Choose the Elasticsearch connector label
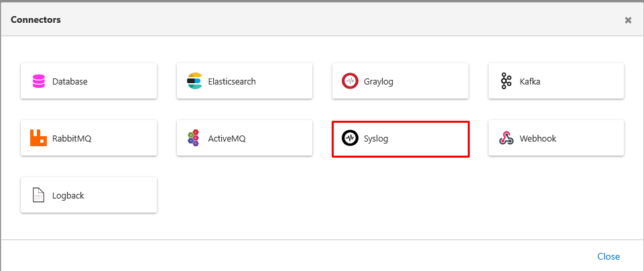Viewport: 644px width, 271px height. coord(232,82)
